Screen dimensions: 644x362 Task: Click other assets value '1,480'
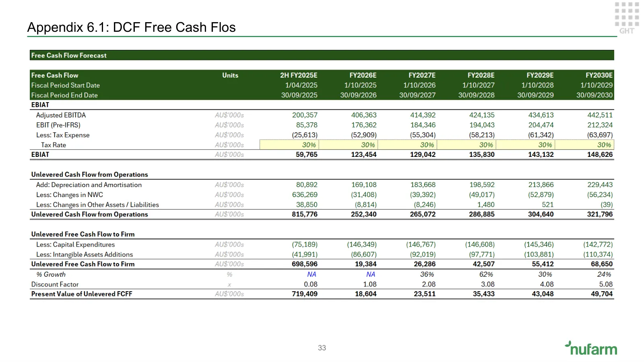coord(486,205)
